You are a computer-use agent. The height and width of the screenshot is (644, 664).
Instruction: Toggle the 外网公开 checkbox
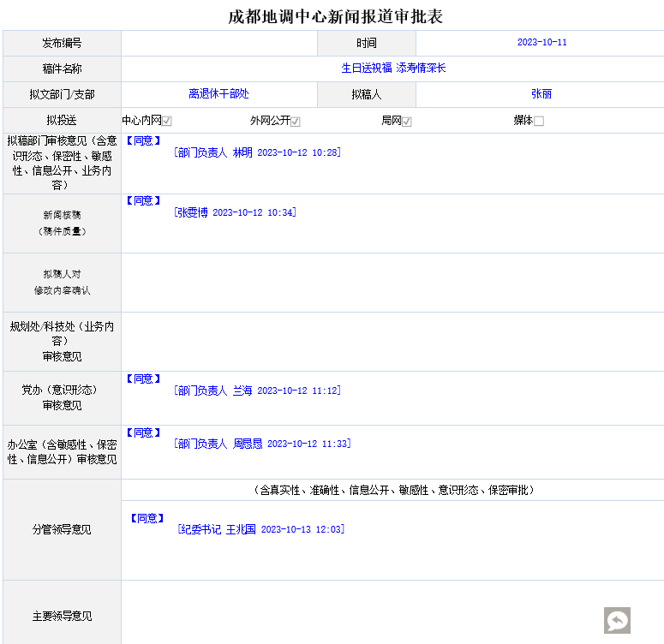click(x=296, y=122)
